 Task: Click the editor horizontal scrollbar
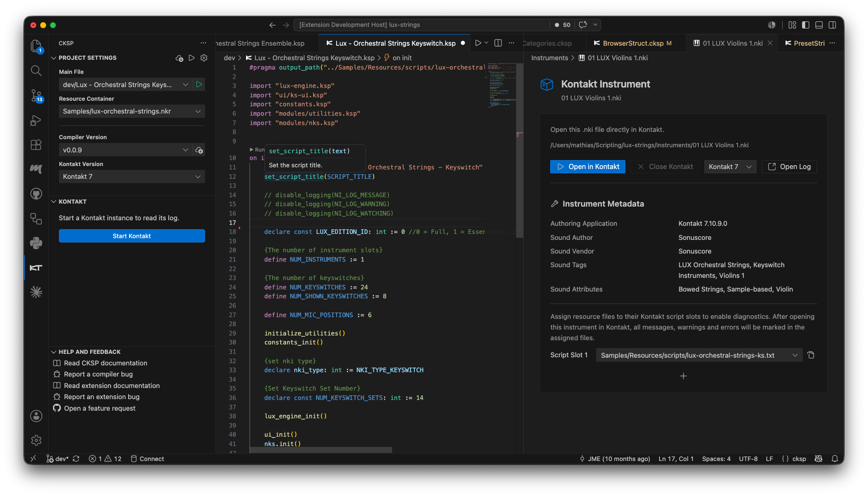point(321,450)
